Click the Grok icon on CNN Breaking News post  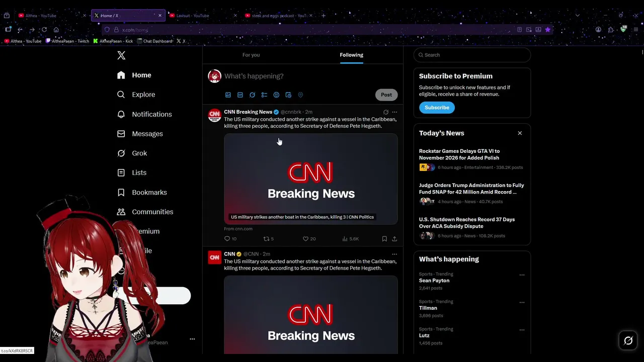(386, 112)
